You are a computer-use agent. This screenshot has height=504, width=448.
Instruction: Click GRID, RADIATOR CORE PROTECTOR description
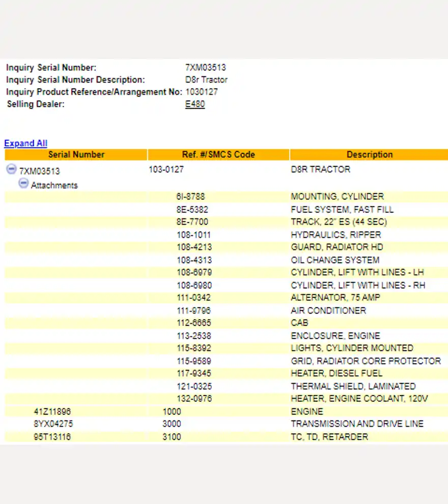(x=366, y=361)
